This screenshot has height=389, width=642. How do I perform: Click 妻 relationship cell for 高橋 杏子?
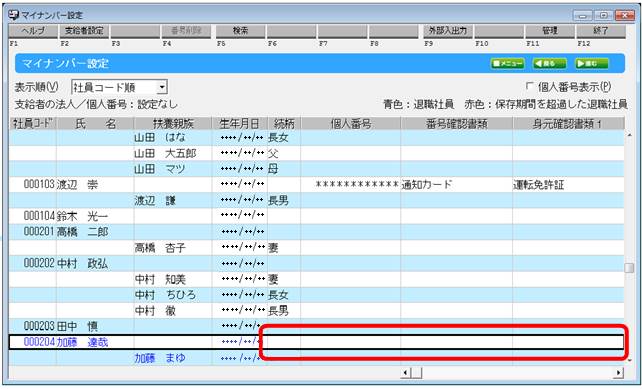(x=284, y=248)
